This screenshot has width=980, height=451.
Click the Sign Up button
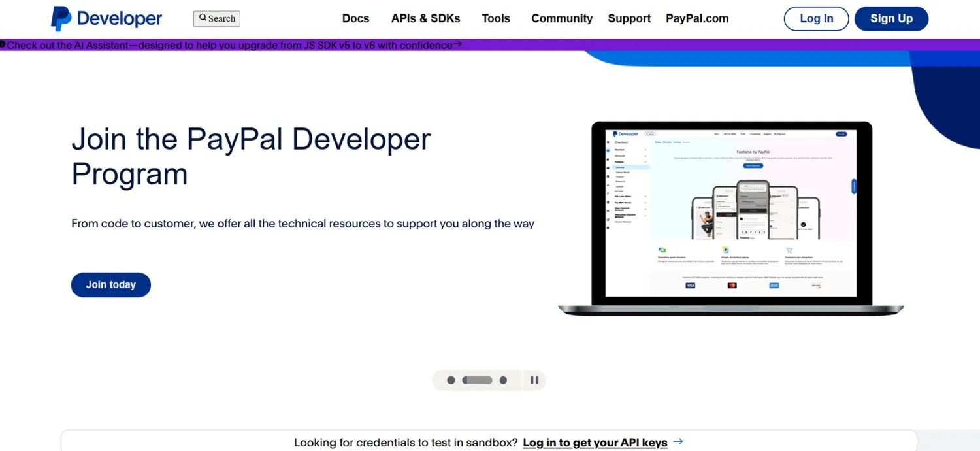(x=891, y=19)
